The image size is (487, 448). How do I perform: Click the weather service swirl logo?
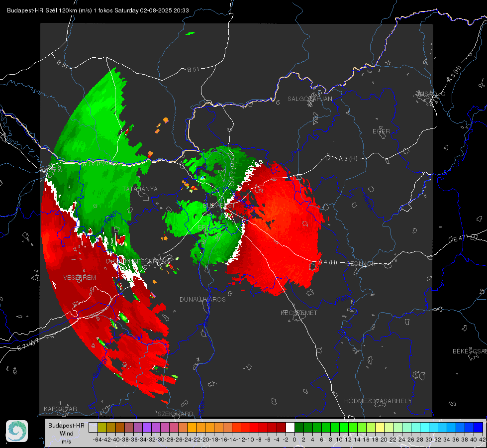[x=17, y=431]
